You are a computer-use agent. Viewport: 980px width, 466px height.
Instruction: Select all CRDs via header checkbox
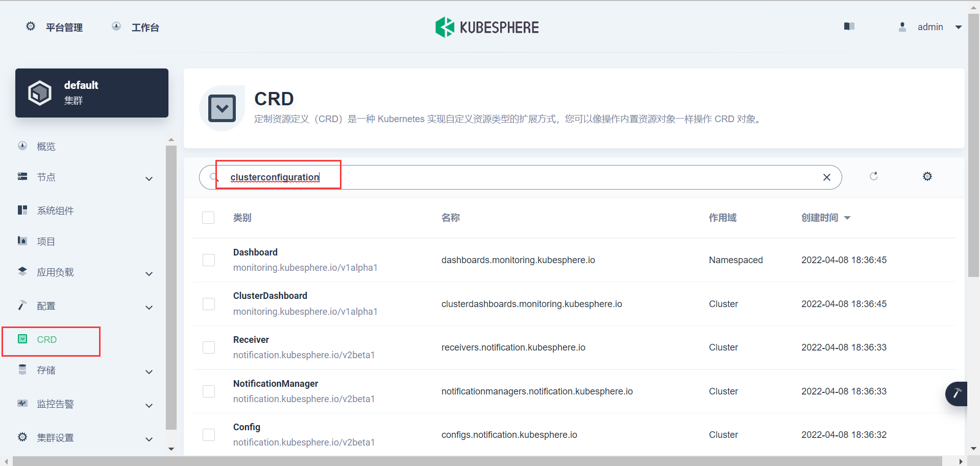[209, 218]
